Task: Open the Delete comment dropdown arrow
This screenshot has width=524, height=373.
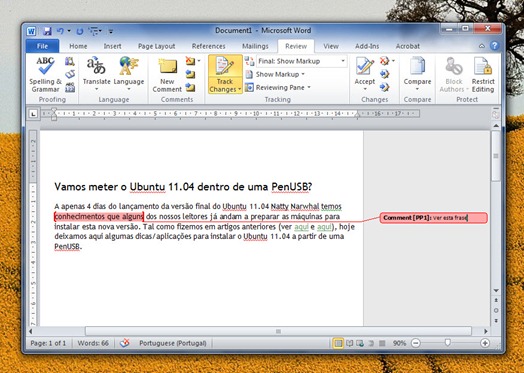Action: 199,61
